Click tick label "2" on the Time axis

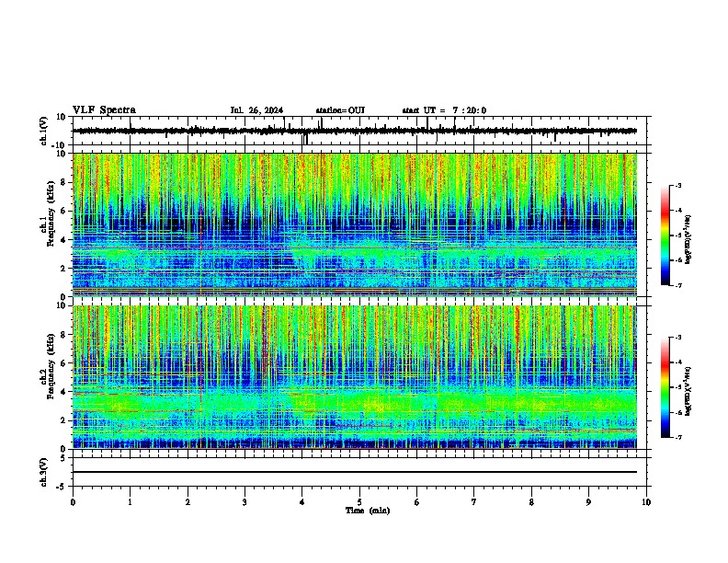[x=188, y=502]
